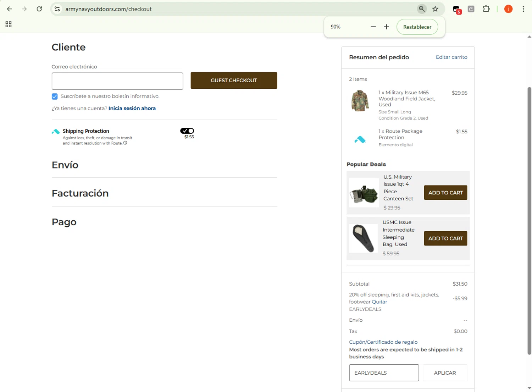Uncheck the newsletter subscription checkbox
The height and width of the screenshot is (392, 532).
[55, 96]
